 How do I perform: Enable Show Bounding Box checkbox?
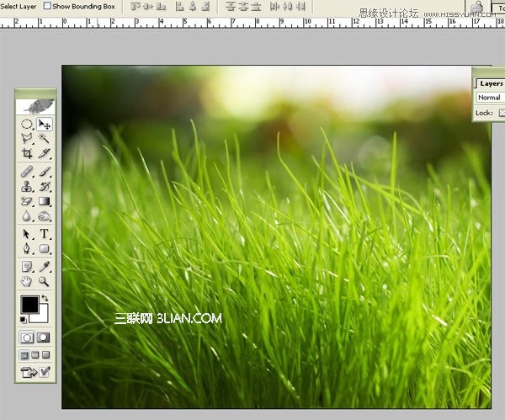(x=47, y=6)
